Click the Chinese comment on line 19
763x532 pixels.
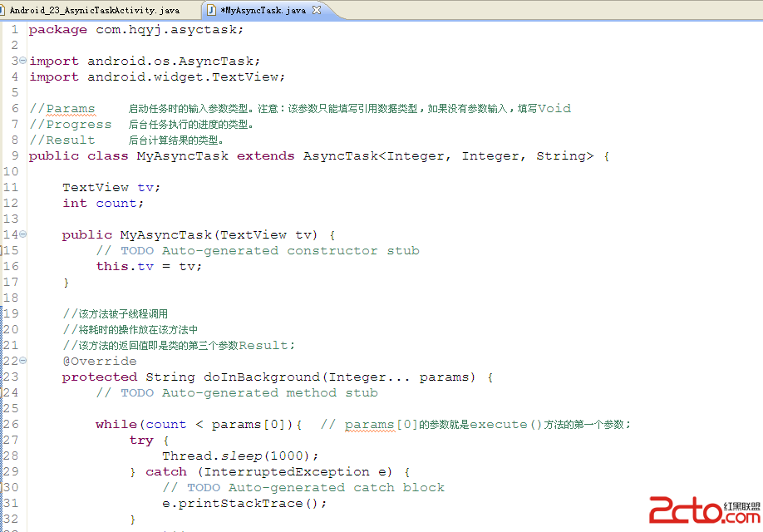coord(116,314)
